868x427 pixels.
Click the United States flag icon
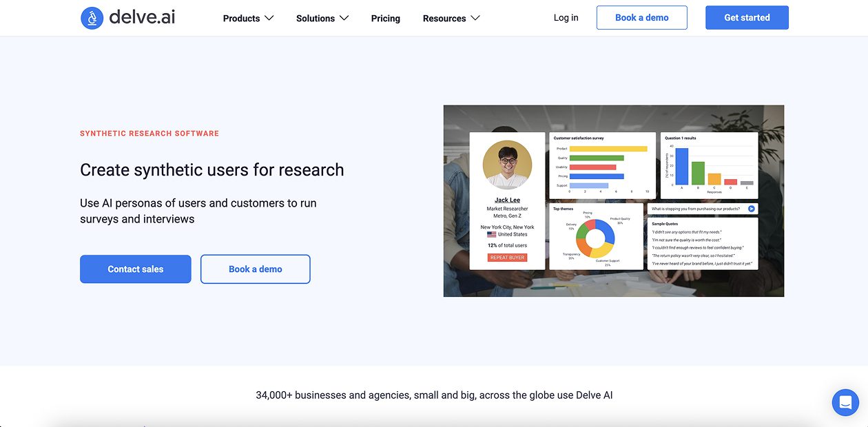point(491,235)
